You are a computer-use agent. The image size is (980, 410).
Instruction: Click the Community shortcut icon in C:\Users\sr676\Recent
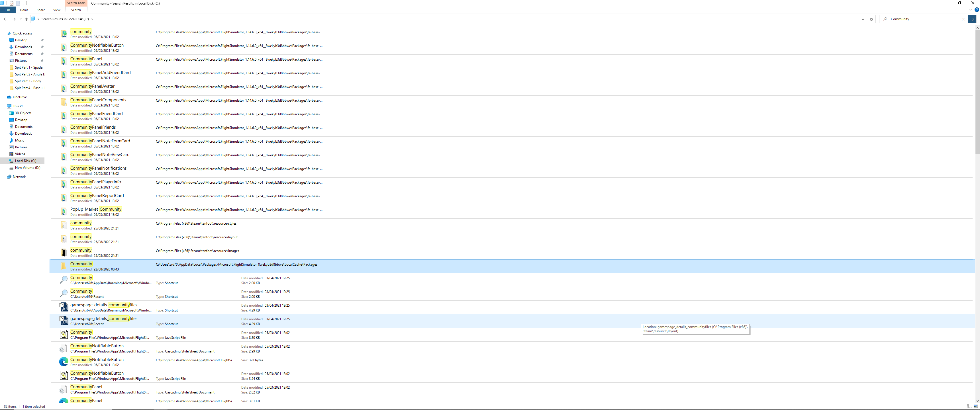click(64, 293)
